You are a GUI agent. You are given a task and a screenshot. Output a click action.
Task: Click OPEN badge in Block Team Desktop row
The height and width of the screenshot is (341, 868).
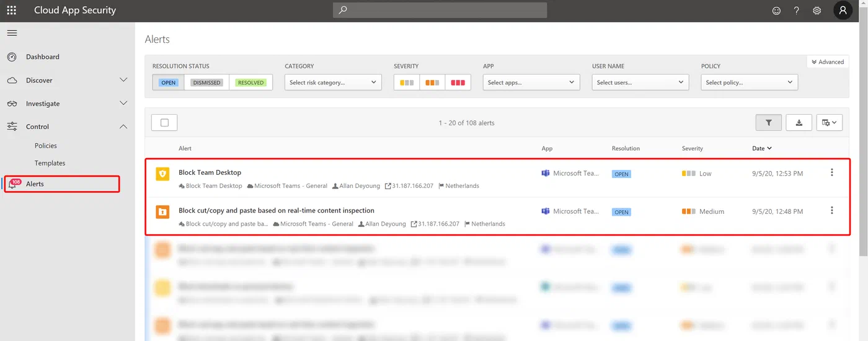pos(621,174)
